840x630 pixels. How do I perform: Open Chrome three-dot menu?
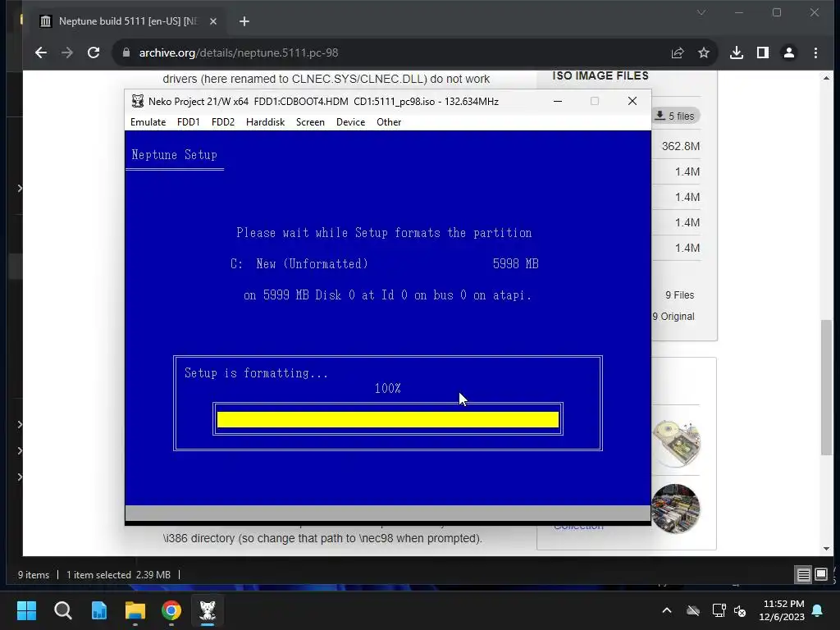815,52
